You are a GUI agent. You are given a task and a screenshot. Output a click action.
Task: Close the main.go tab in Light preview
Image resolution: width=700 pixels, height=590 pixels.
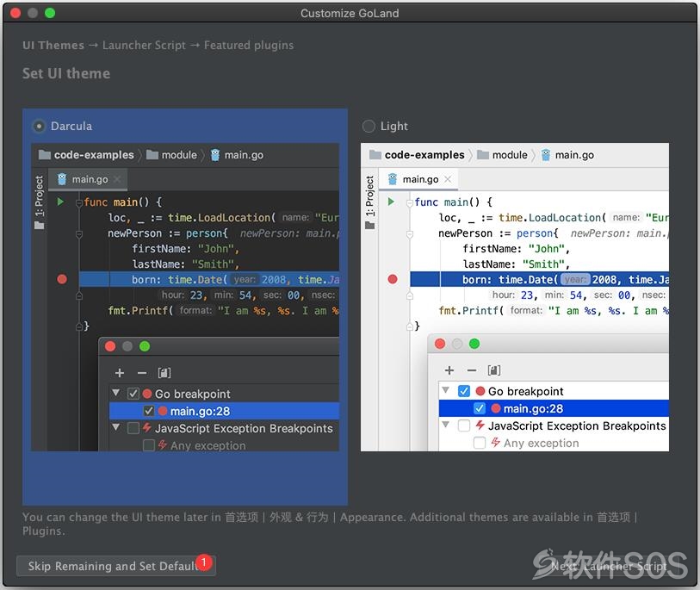448,179
